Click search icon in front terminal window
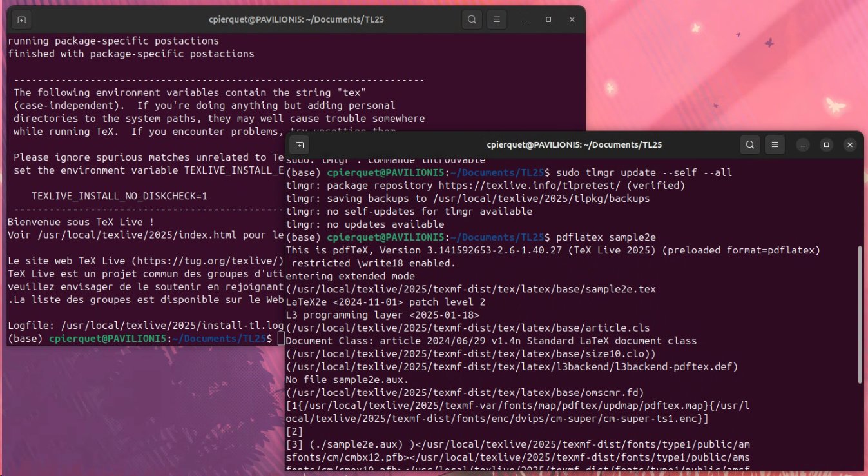Viewport: 868px width, 476px height. tap(750, 145)
